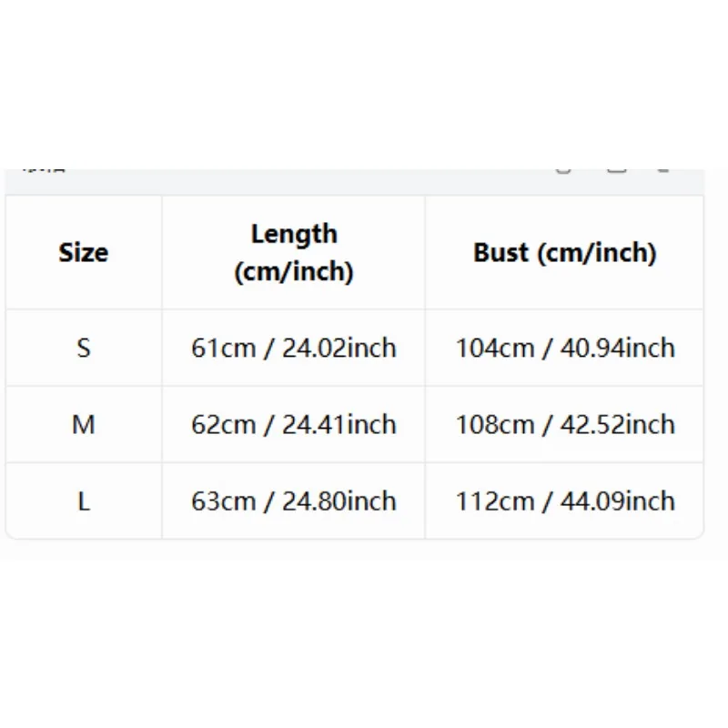Select the 63cm / 24.80inch length cell

click(293, 501)
